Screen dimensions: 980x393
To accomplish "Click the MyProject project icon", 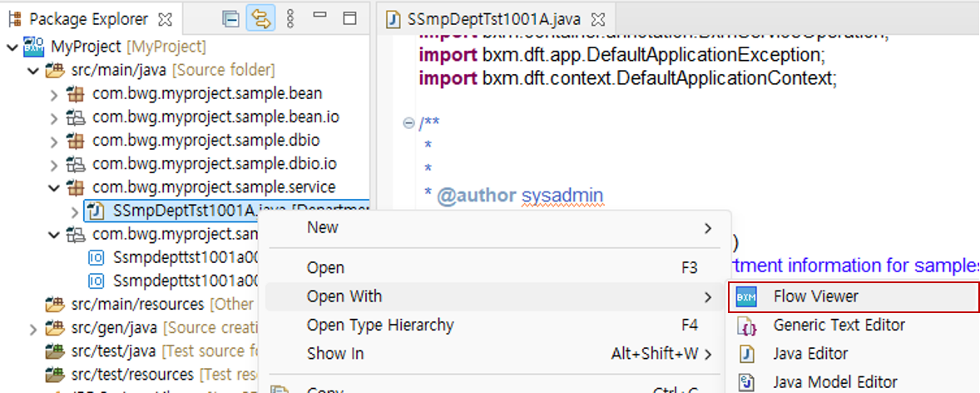I will coord(34,47).
